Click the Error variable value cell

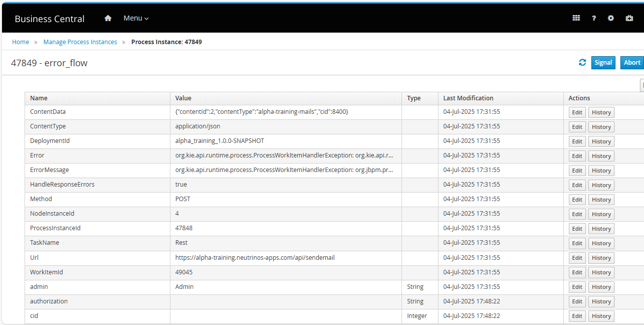[x=284, y=155]
